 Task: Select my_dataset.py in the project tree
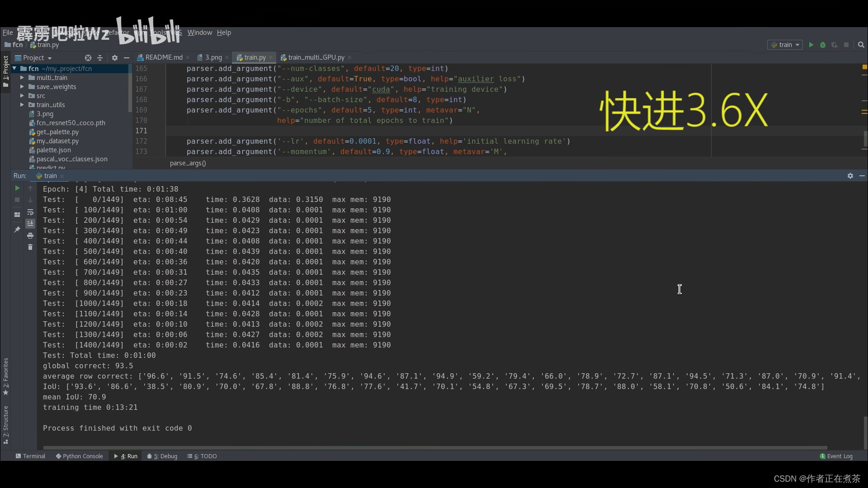click(x=58, y=141)
